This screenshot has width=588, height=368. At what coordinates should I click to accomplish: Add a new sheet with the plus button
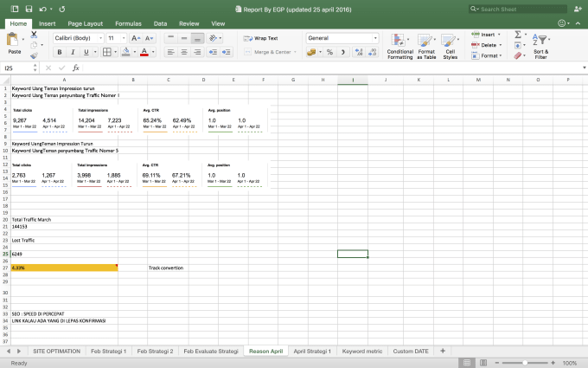pos(443,351)
